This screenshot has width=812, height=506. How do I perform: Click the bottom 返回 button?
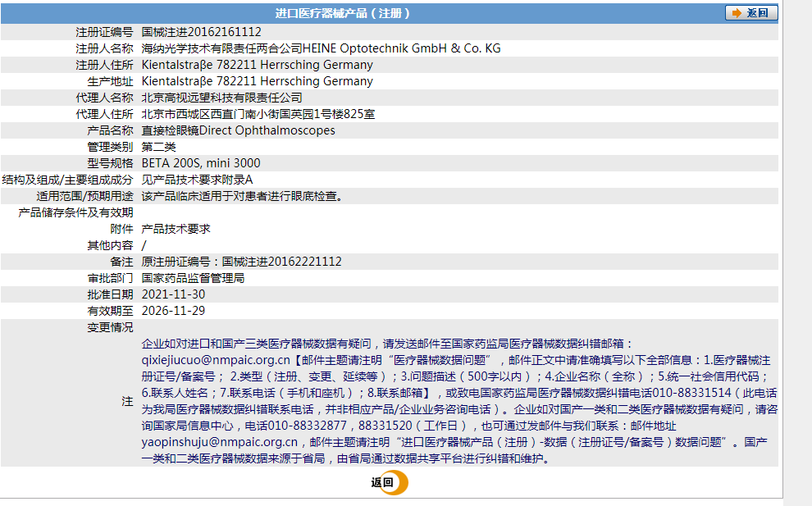(389, 483)
